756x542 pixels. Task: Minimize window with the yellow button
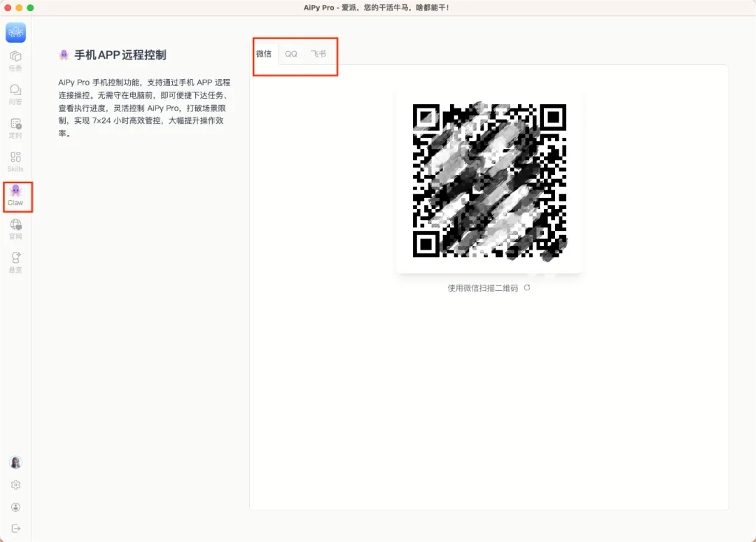tap(19, 8)
